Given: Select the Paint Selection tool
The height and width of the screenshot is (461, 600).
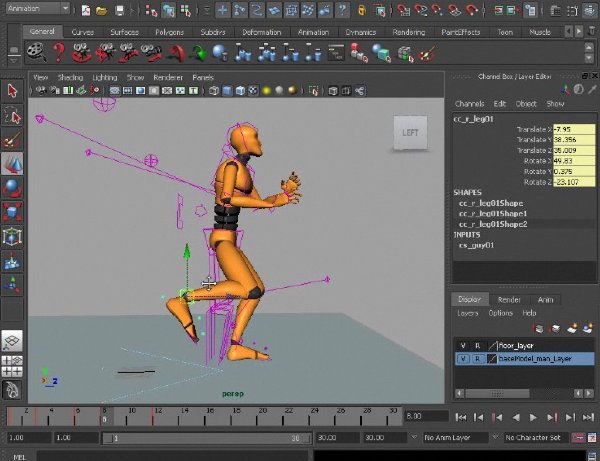Looking at the screenshot, I should tap(12, 139).
